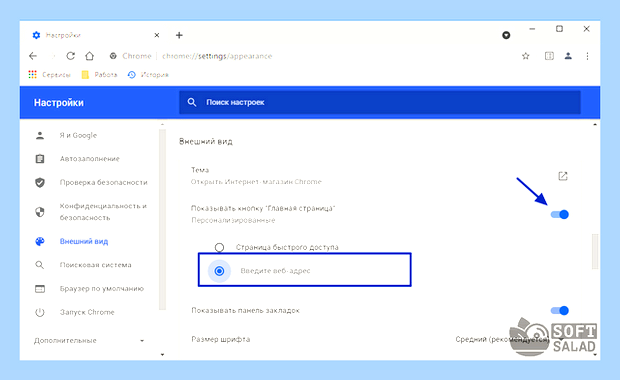Click the Персонализированные subtitle text

[x=233, y=220]
